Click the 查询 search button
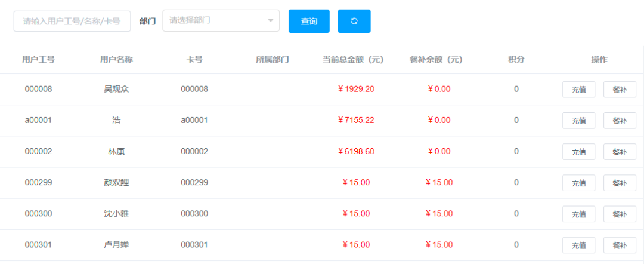The height and width of the screenshot is (264, 644). coord(309,21)
